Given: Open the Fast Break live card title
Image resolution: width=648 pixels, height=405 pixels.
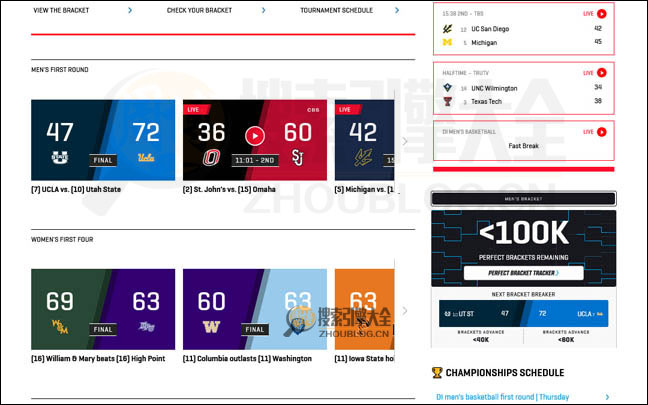Looking at the screenshot, I should click(x=523, y=146).
